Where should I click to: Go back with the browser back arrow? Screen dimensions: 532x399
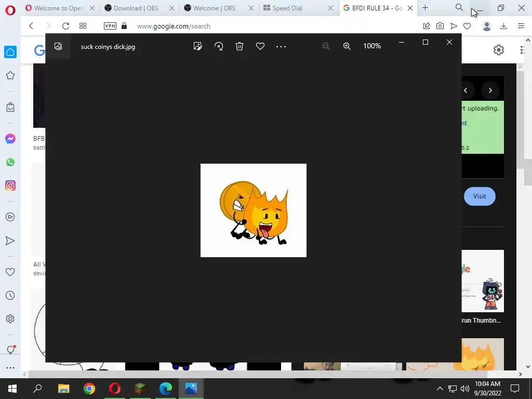(31, 26)
